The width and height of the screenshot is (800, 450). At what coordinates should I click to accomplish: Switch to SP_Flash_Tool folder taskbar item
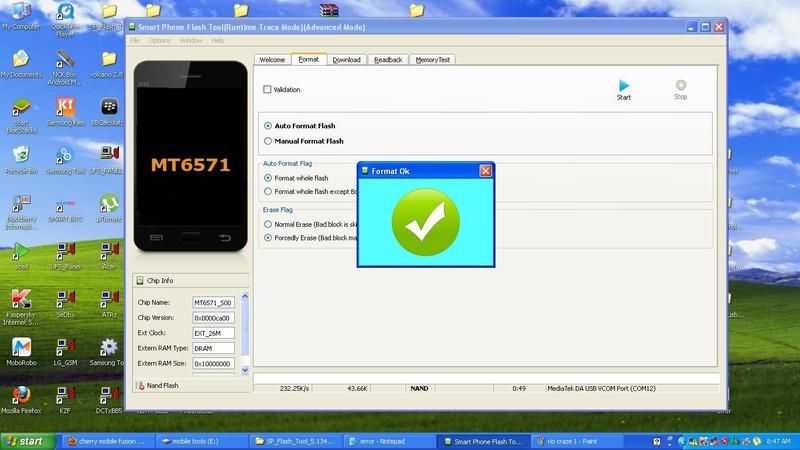tap(294, 441)
